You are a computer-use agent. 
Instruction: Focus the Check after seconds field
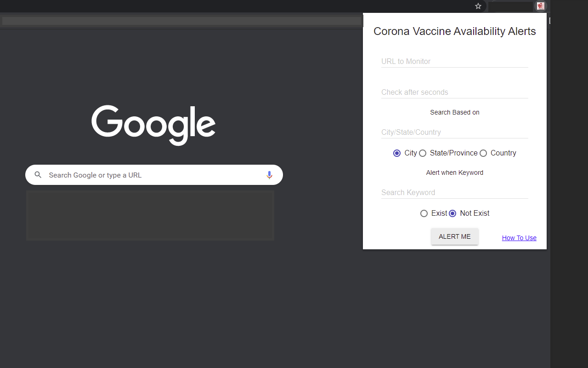click(x=455, y=92)
